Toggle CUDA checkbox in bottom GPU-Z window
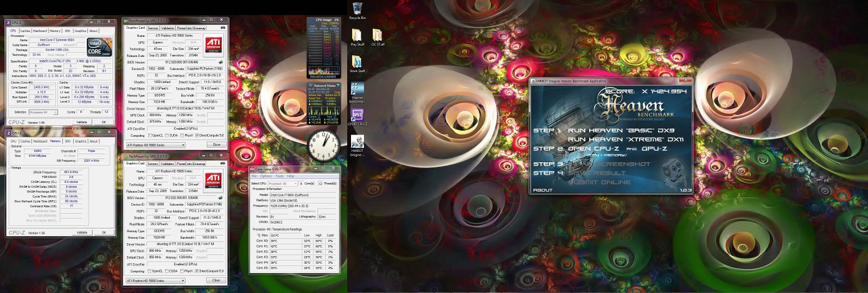Viewport: 868px width, 293px height. pos(165,271)
